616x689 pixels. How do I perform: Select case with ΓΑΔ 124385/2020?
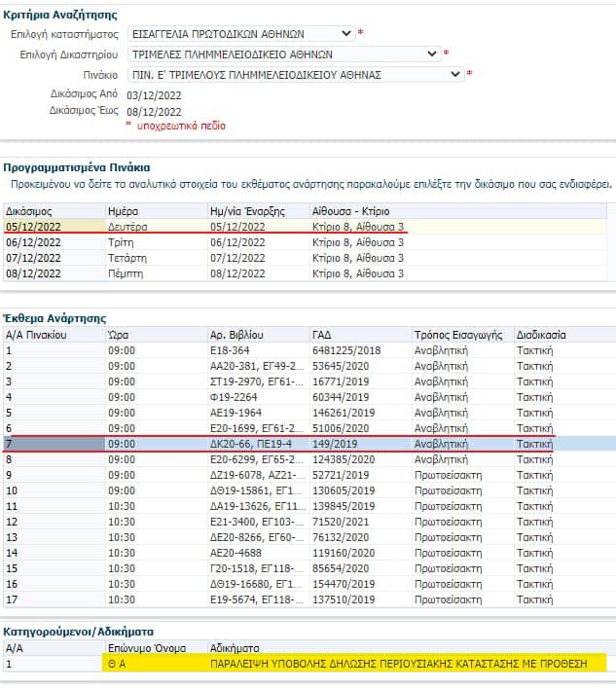click(x=309, y=459)
